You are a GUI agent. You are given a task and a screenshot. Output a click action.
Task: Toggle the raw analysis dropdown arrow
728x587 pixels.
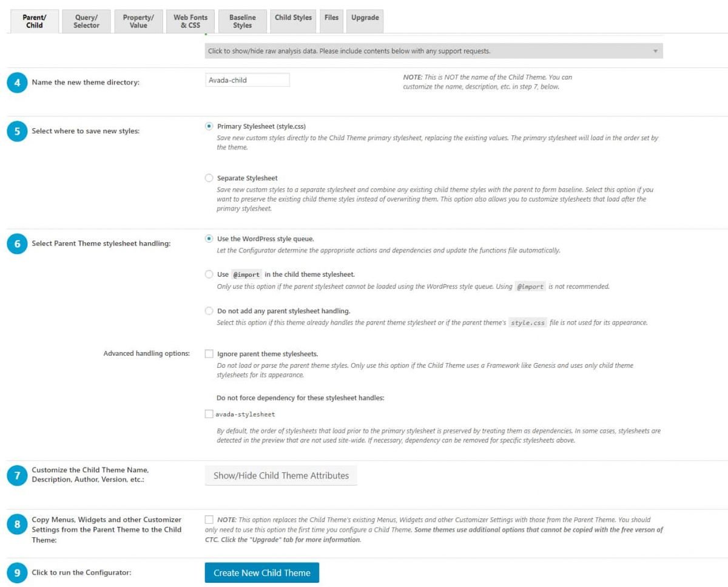[x=655, y=51]
